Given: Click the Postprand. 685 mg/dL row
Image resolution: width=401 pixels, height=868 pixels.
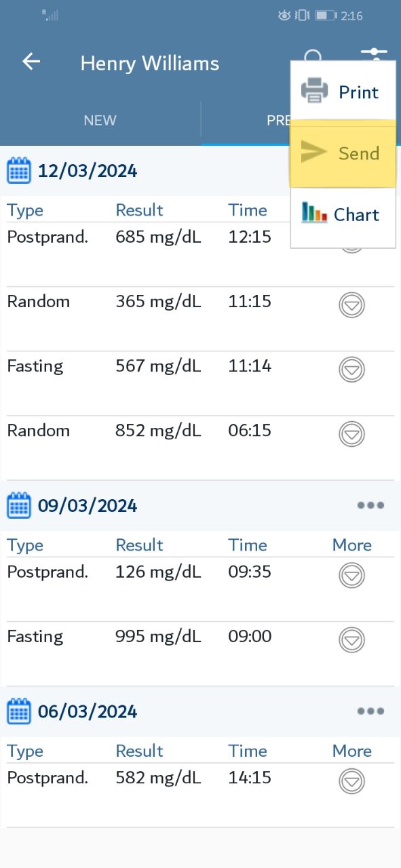Looking at the screenshot, I should click(200, 254).
